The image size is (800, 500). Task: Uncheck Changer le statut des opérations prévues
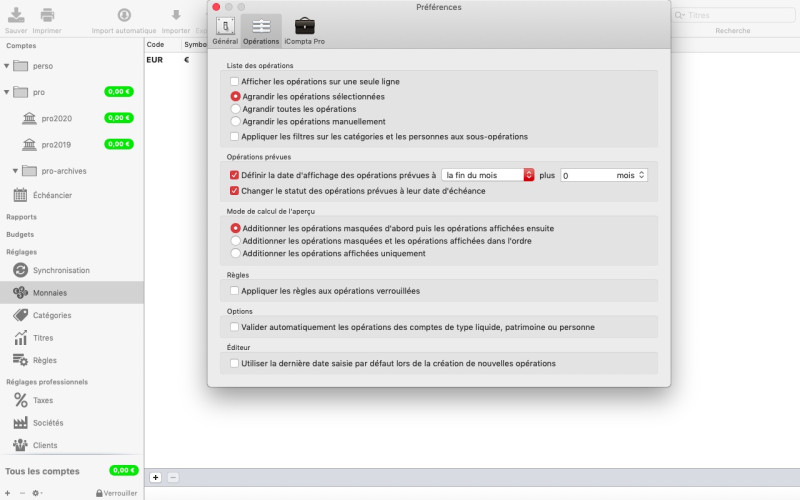coord(234,190)
